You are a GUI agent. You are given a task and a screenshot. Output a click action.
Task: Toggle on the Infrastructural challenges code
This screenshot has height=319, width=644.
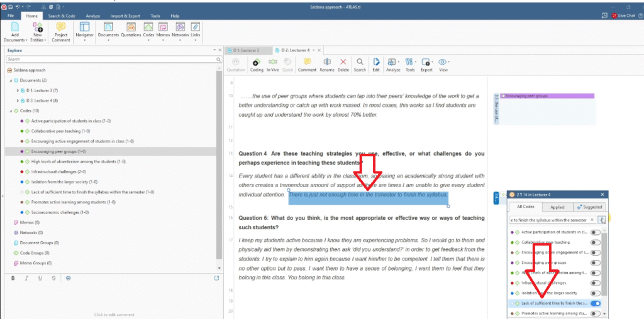(595, 283)
